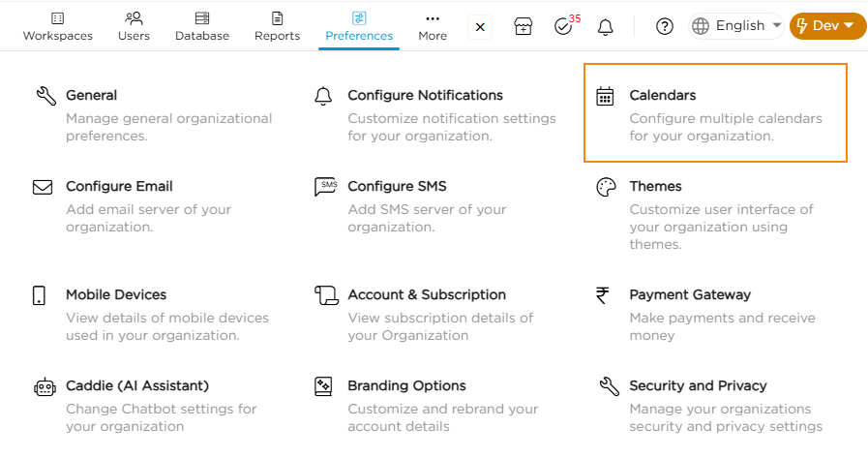Open the marketplace store icon

(523, 27)
